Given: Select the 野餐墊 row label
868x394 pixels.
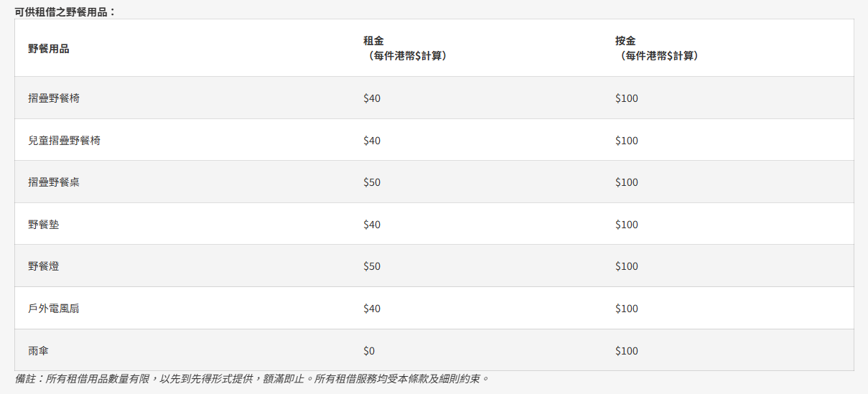Looking at the screenshot, I should 44,225.
